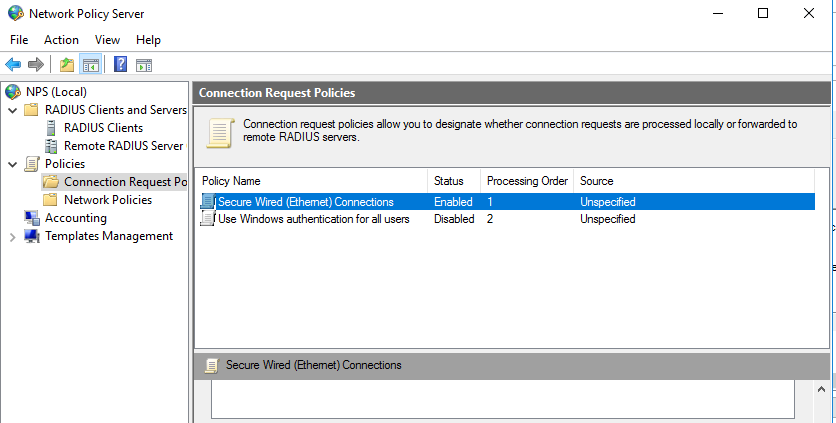Open Help with the question mark icon
The width and height of the screenshot is (836, 423).
[120, 65]
